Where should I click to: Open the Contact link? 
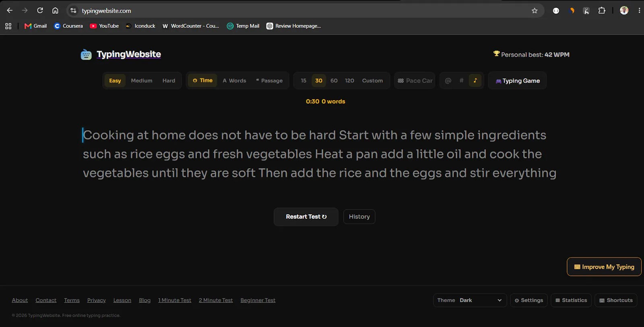click(x=46, y=300)
